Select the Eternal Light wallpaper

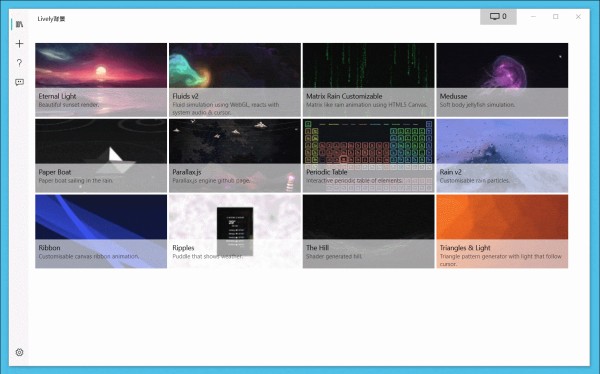tap(101, 80)
